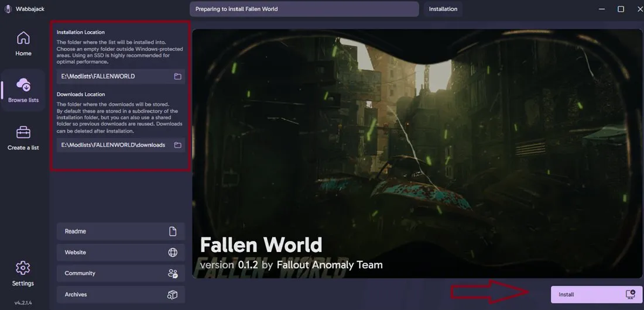Click 'Preparing to install Fallen World' status bar
The width and height of the screenshot is (644, 310).
[x=304, y=9]
